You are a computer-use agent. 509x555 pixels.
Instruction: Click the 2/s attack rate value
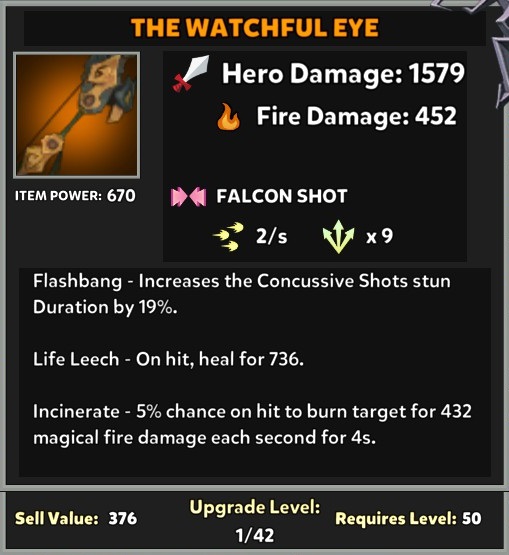click(271, 236)
